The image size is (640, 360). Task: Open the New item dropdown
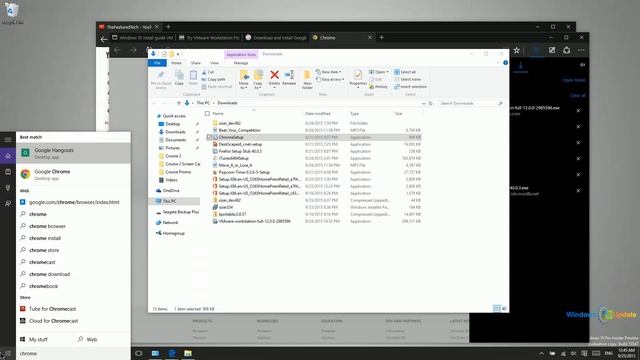[329, 72]
